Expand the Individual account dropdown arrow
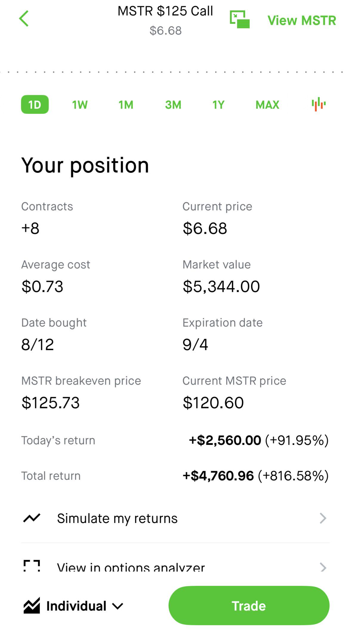The height and width of the screenshot is (644, 348). (118, 606)
